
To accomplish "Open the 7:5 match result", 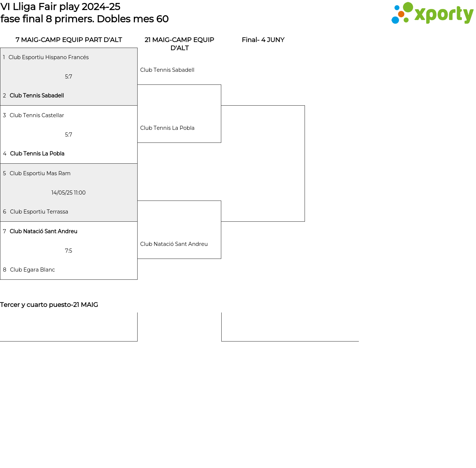I will tap(68, 251).
